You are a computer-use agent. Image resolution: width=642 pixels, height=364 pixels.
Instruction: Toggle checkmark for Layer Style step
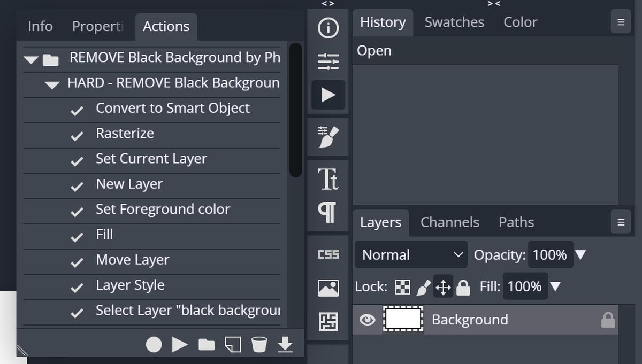coord(77,288)
